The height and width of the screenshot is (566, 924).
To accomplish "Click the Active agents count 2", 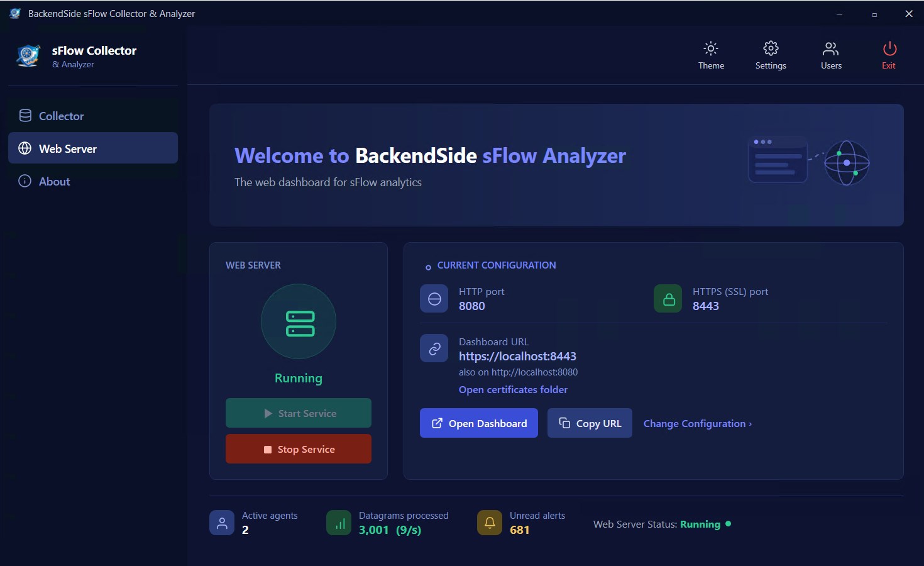I will coord(245,530).
